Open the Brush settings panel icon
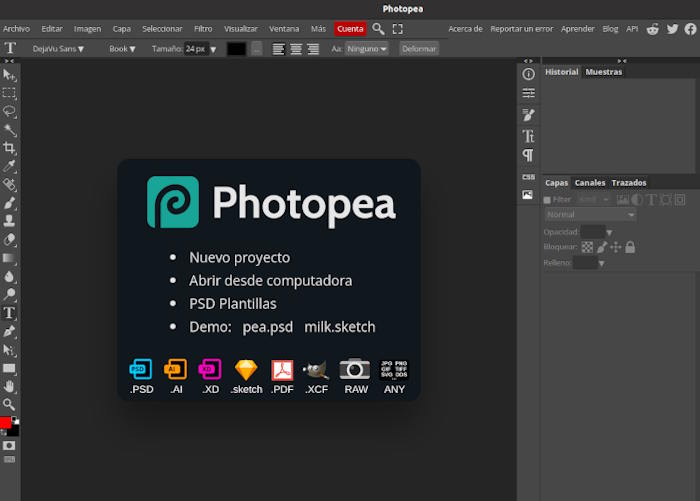The width and height of the screenshot is (700, 501). pyautogui.click(x=529, y=115)
